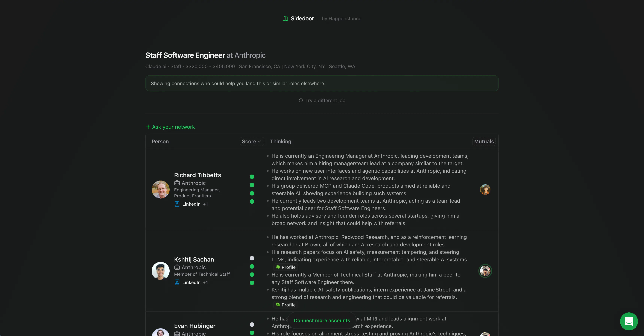
Task: Click the briefcase icon beside Kshitij's Anthropic
Action: [x=177, y=267]
